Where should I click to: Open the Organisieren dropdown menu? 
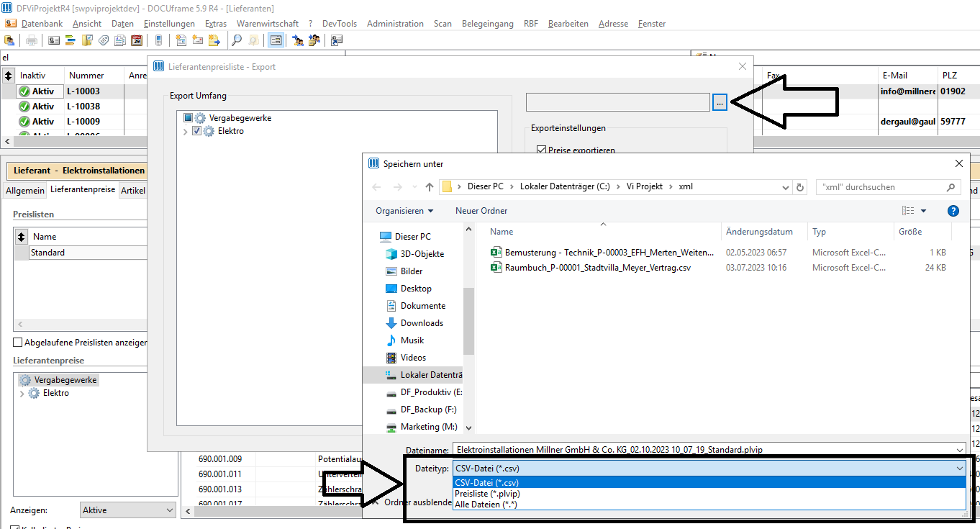pos(404,211)
